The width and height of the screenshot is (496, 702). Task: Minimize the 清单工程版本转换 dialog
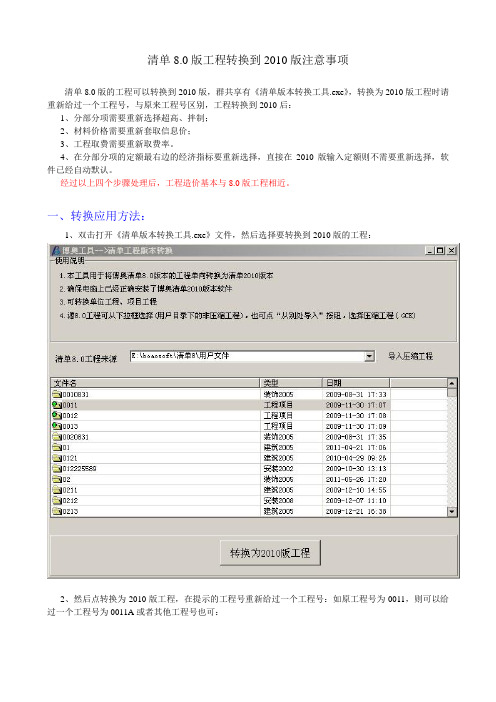(x=430, y=251)
